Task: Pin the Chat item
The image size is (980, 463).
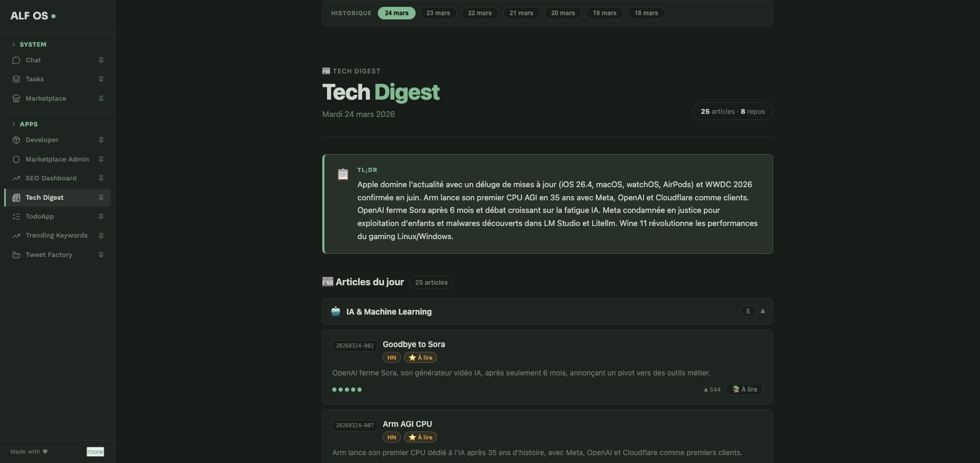Action: (101, 60)
